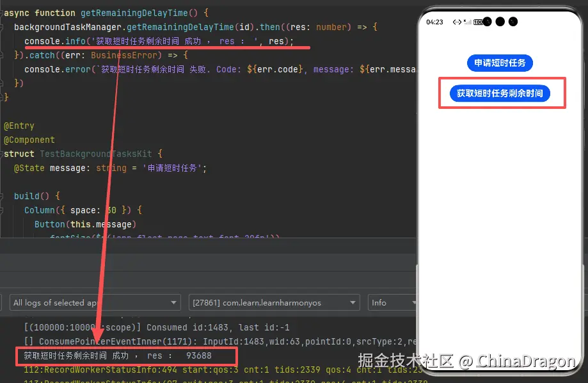Collapse the Column block fold marker

pos(1,210)
